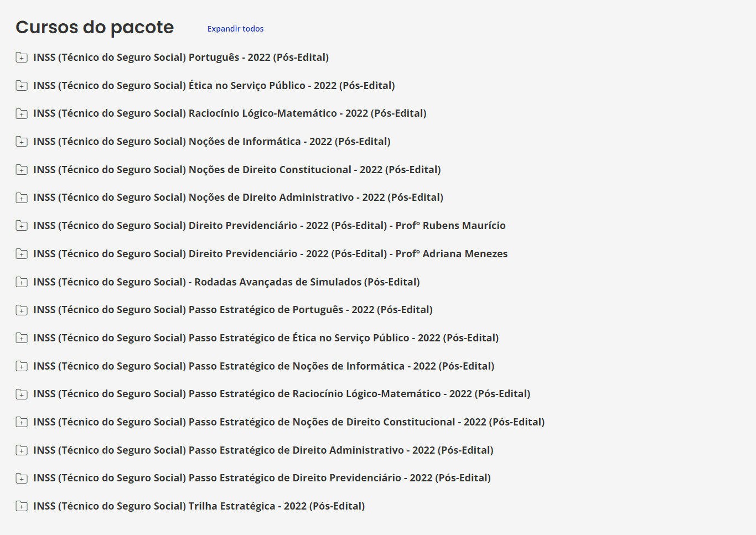The height and width of the screenshot is (535, 756).
Task: Click the 'Cursos do pacote' heading
Action: [95, 28]
